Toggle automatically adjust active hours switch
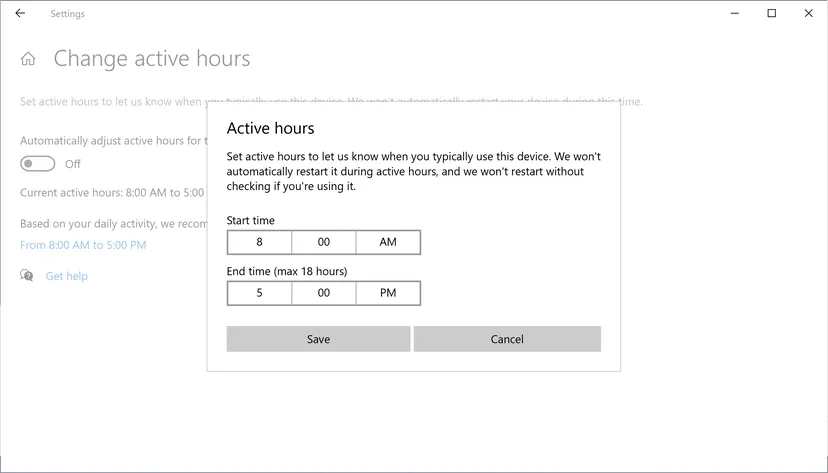This screenshot has width=828, height=473. pos(38,164)
